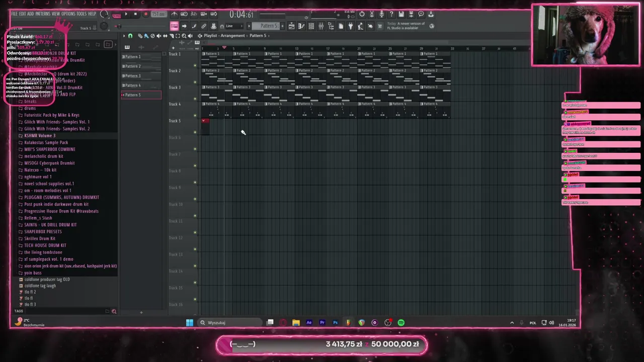Click the microphone recording icon
The width and height of the screenshot is (644, 362).
381,14
